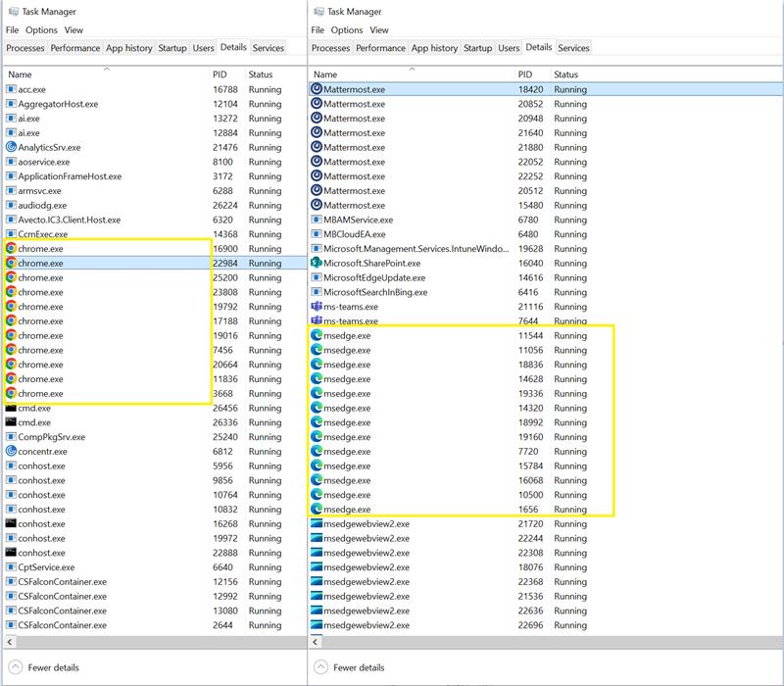This screenshot has width=784, height=686.
Task: Click conhost.exe icon with PID 16268
Action: tap(11, 523)
